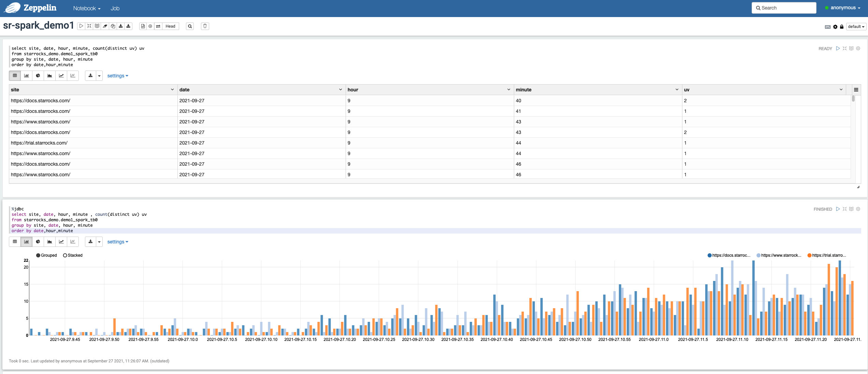This screenshot has width=868, height=374.
Task: Hide output of the READY paragraph
Action: (x=851, y=48)
